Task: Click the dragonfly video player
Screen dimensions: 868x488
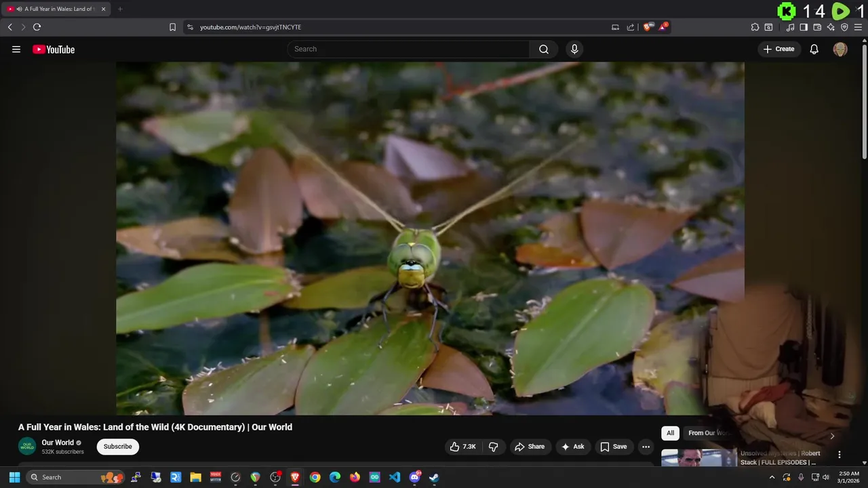Action: click(430, 239)
